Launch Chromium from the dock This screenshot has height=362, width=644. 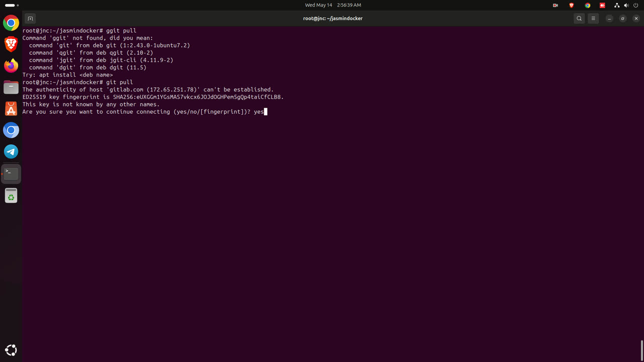(x=11, y=130)
